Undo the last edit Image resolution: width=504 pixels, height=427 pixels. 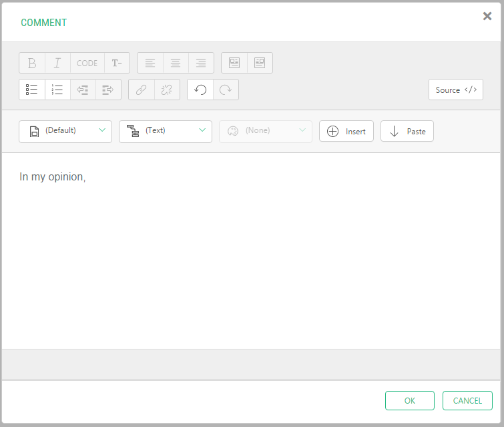pos(200,90)
